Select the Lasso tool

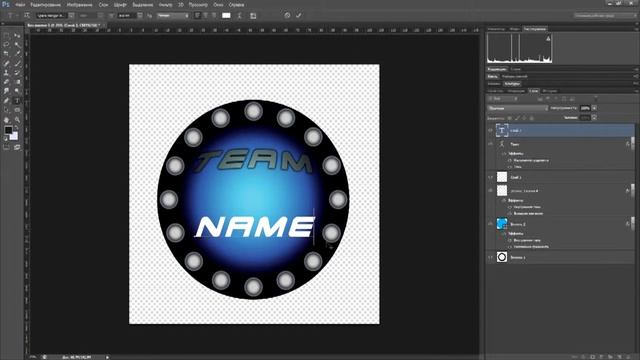click(x=7, y=45)
